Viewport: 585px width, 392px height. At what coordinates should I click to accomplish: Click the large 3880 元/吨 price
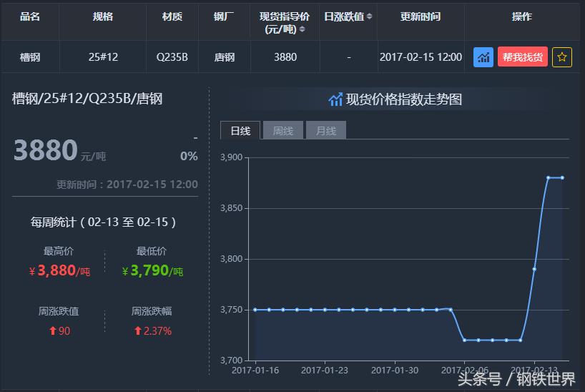59,150
